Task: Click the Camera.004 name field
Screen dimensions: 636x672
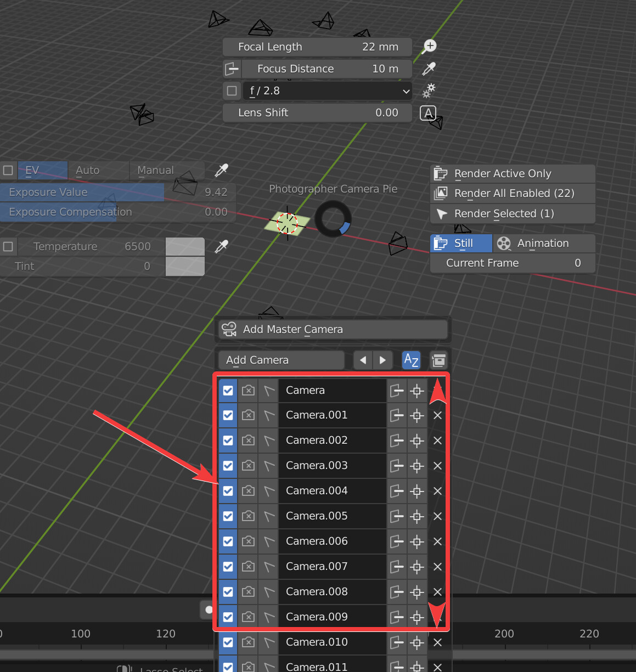Action: (332, 491)
